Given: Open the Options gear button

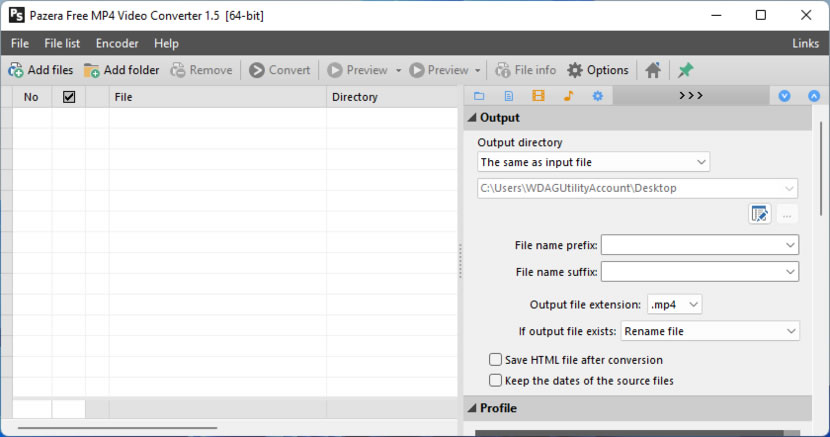Looking at the screenshot, I should click(x=598, y=70).
